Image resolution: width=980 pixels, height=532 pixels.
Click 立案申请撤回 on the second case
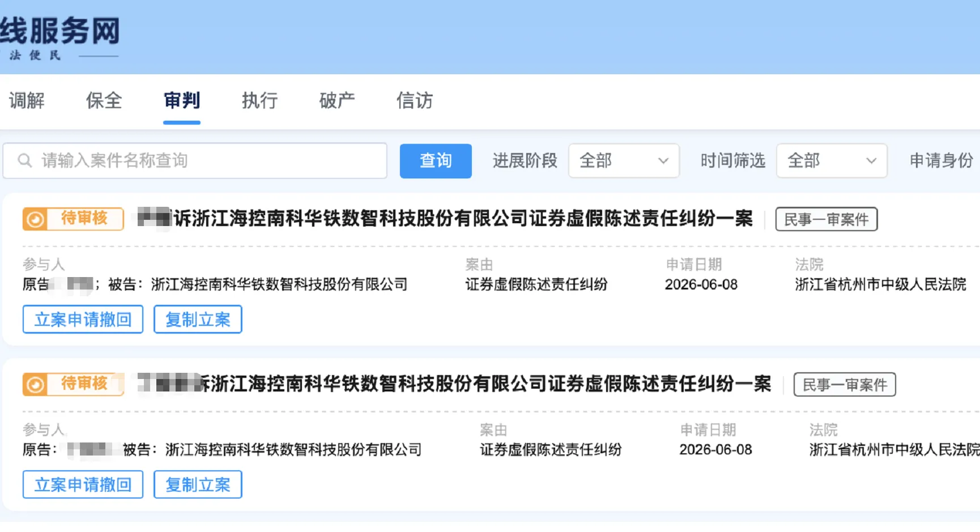point(83,485)
